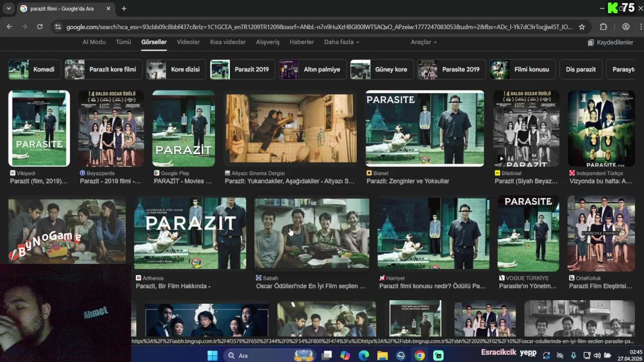644x362 pixels.
Task: Open Independent Türkçe poster thumbnail
Action: [x=601, y=128]
